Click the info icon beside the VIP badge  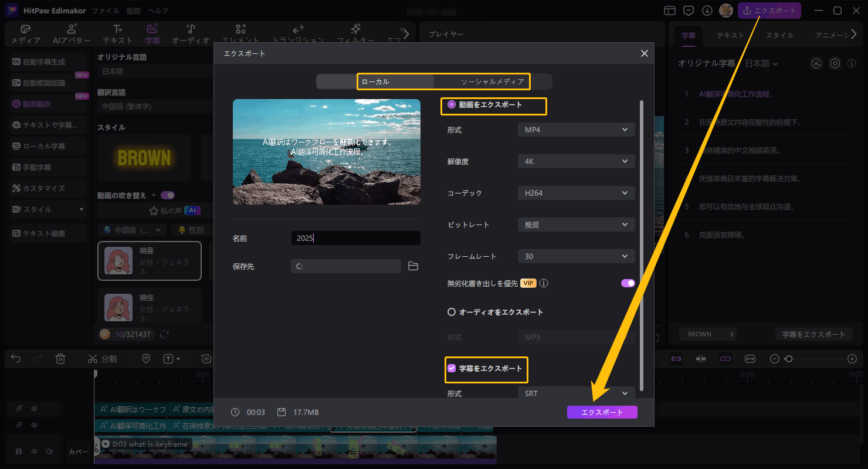click(x=544, y=283)
